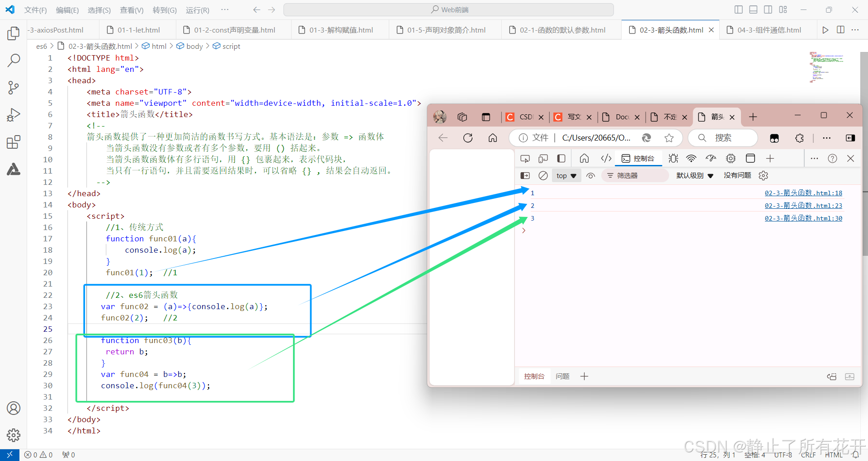Screen dimensions: 868x461
Task: Switch to 问题 tab in DevTools drawer
Action: (562, 376)
